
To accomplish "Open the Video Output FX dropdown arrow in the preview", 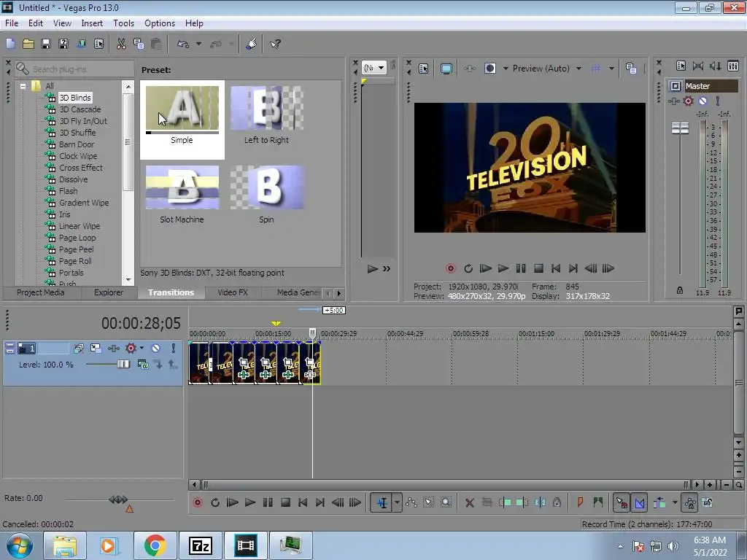I will click(x=506, y=69).
